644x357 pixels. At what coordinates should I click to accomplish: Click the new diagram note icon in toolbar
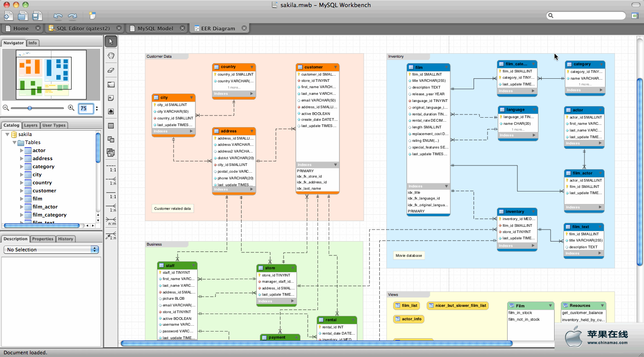pyautogui.click(x=92, y=16)
